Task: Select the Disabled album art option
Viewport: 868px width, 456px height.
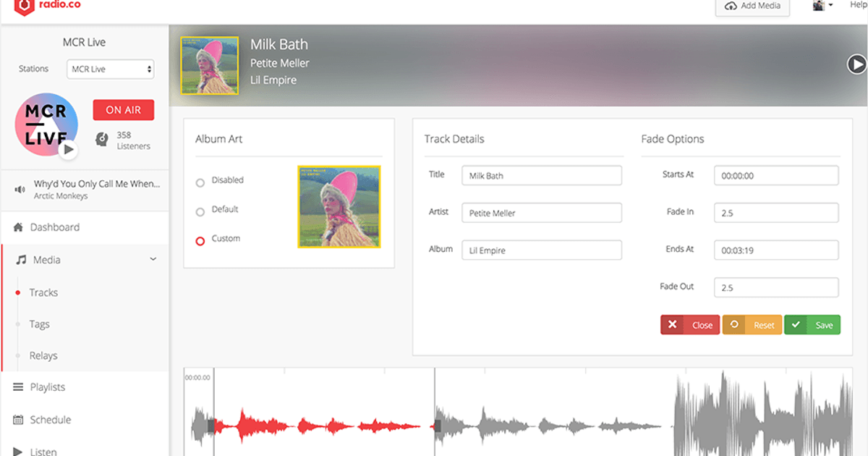Action: tap(200, 182)
